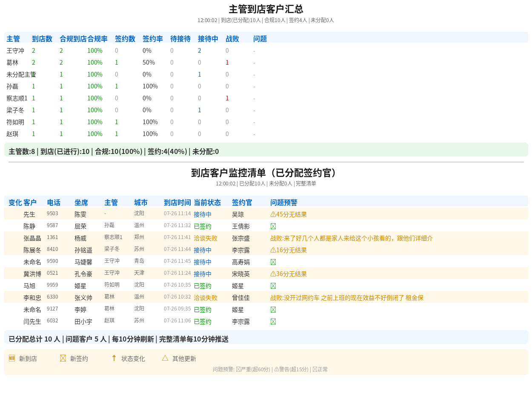Click the 到店时间 column header

177,202
